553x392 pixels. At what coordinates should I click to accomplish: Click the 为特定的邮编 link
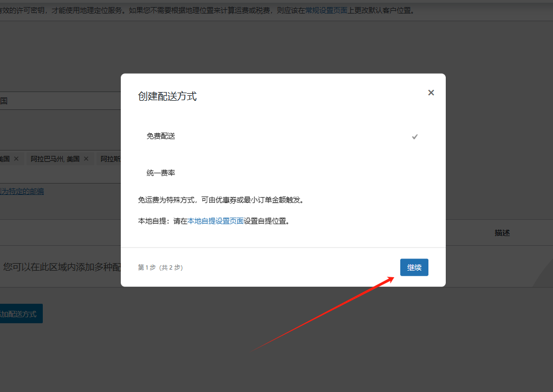coord(22,192)
